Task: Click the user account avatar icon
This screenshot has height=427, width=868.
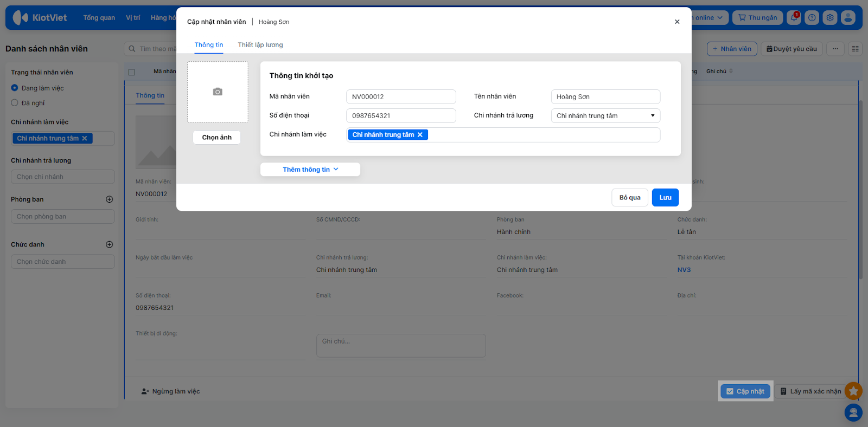Action: click(x=848, y=18)
